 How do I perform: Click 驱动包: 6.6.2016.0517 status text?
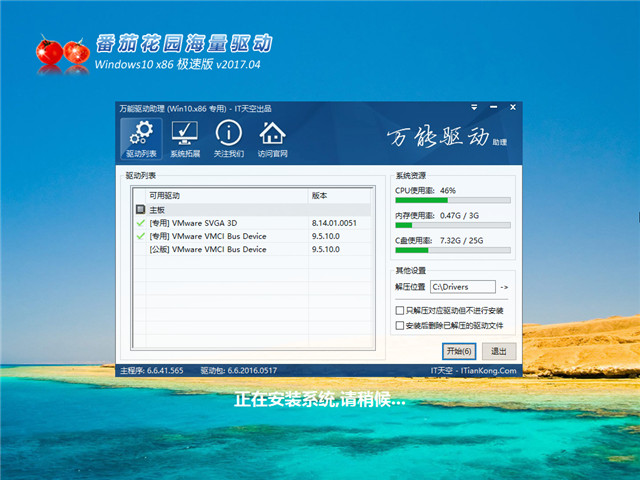click(x=239, y=371)
